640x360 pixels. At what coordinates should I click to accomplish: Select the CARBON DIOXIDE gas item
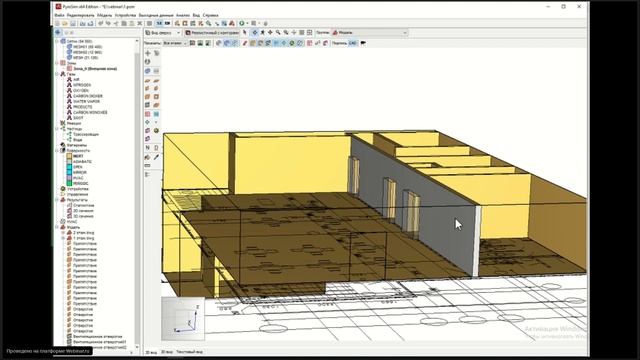(x=88, y=96)
